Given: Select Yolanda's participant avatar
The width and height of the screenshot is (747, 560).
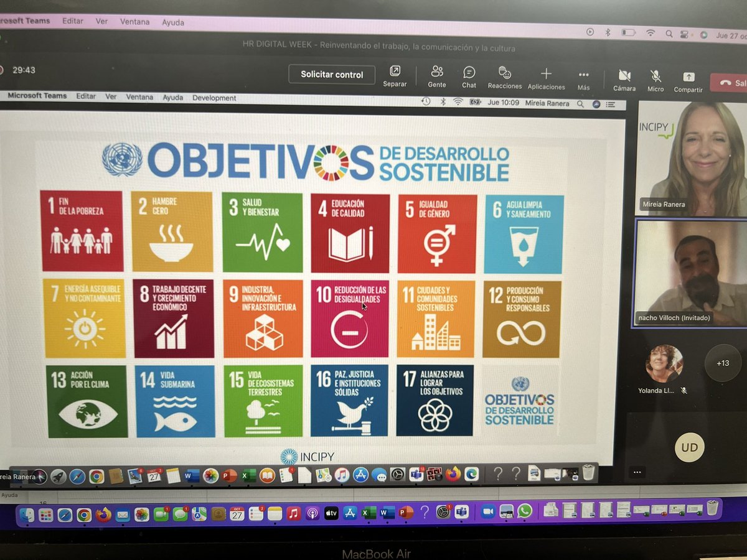Looking at the screenshot, I should tap(664, 363).
